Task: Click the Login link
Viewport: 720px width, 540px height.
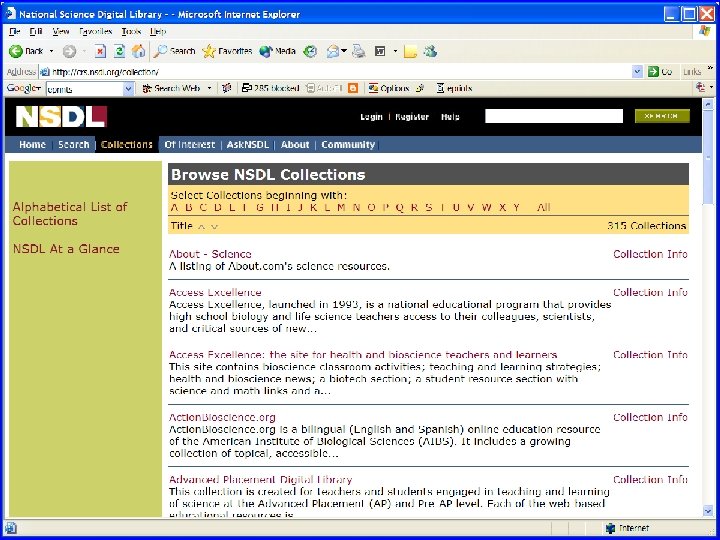Action: click(x=371, y=117)
